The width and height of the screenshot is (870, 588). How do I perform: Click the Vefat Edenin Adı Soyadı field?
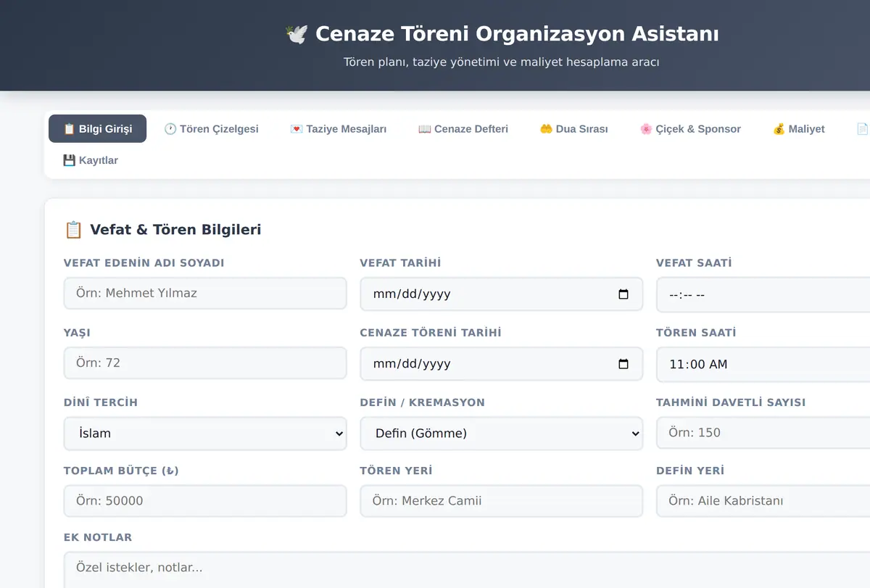(x=205, y=294)
